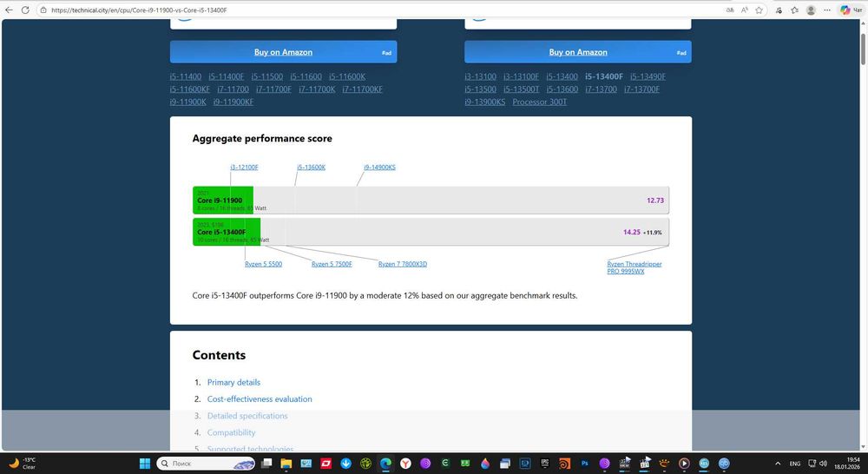
Task: Open the i5-13600 link
Action: (562, 89)
